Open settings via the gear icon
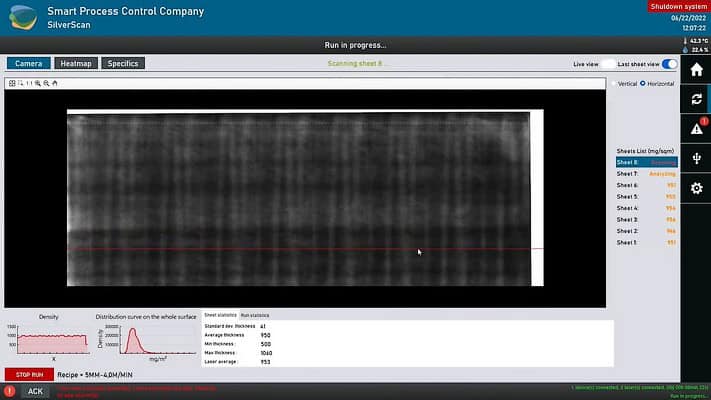 (x=696, y=188)
